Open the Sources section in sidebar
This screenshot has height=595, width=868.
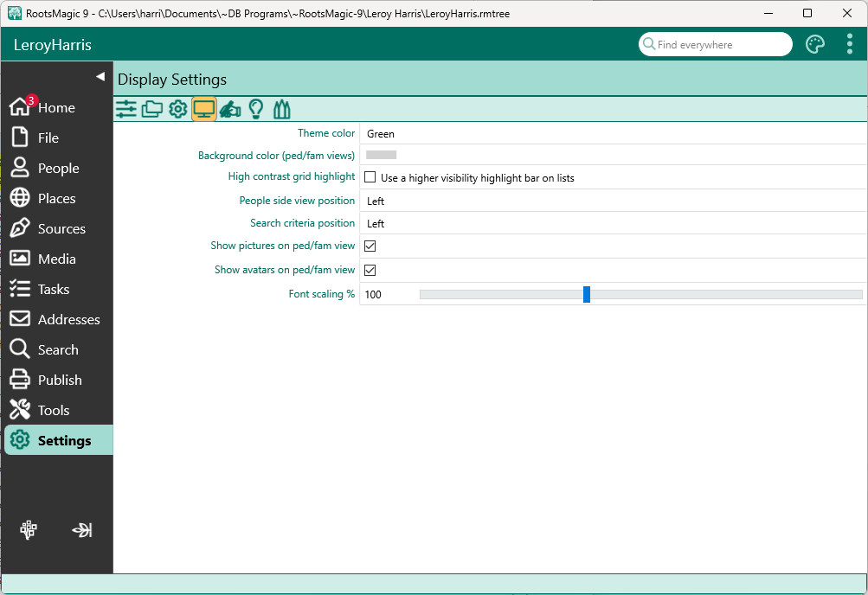point(61,229)
